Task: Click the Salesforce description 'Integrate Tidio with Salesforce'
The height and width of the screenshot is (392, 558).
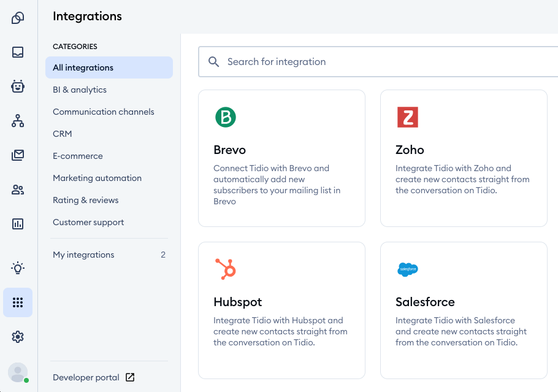Action: tap(455, 320)
